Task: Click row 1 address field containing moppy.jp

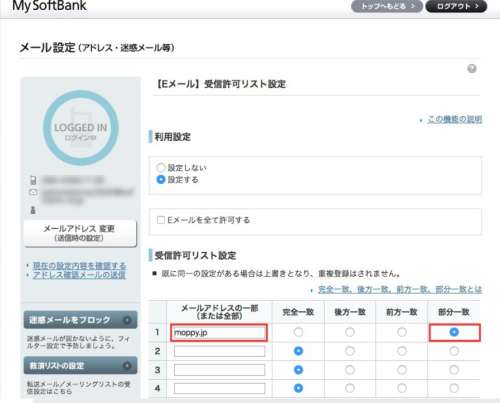Action: tap(219, 333)
